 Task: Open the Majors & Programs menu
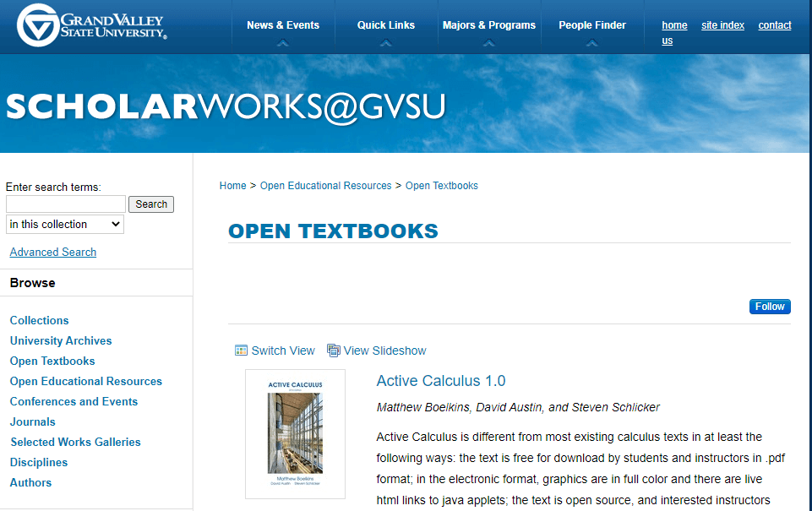pos(489,25)
